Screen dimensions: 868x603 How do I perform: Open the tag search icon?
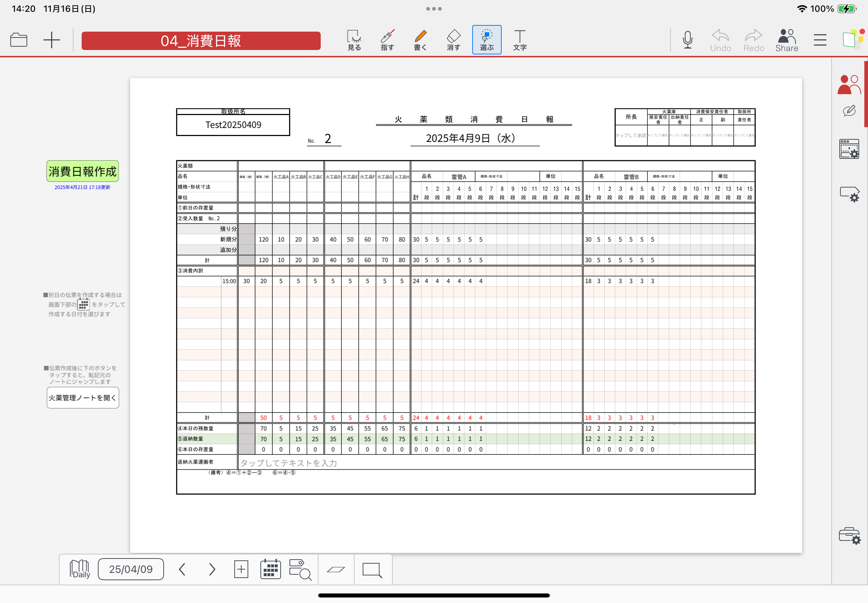pos(300,569)
